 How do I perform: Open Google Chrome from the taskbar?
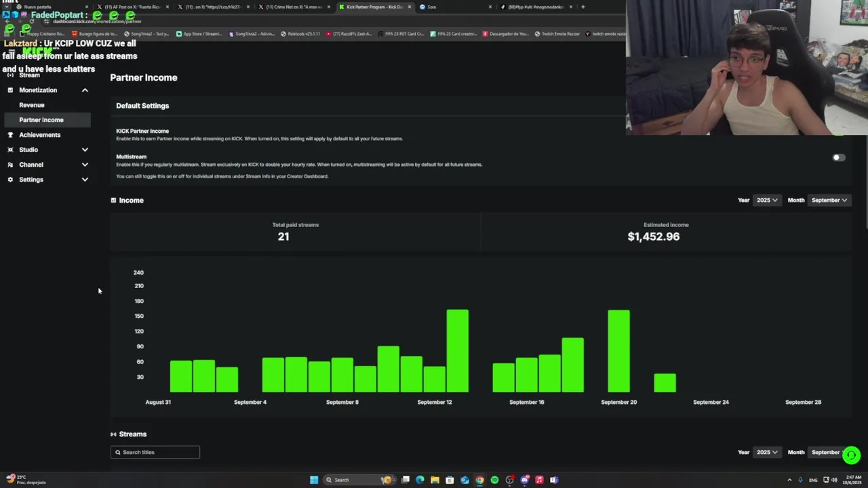[479, 480]
